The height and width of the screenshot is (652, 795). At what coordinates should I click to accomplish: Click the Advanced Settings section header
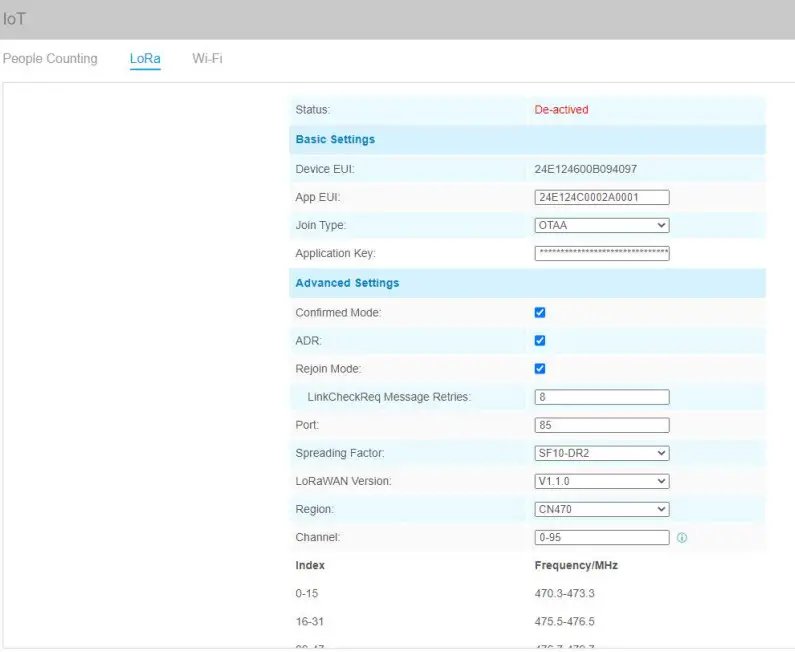tap(347, 284)
